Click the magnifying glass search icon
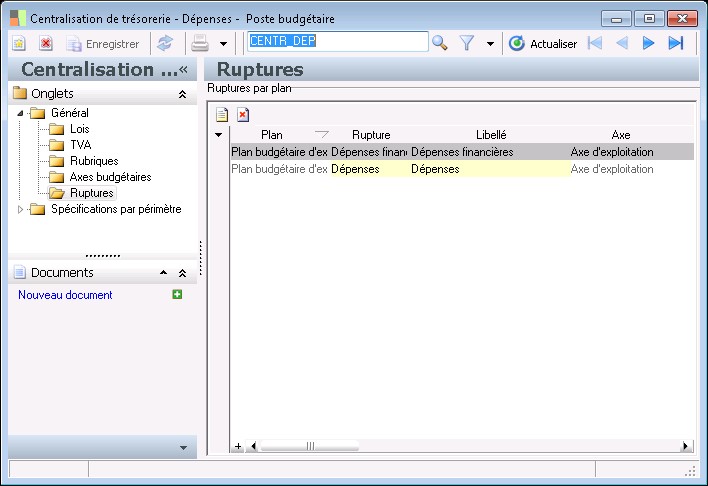The height and width of the screenshot is (486, 708). tap(440, 43)
